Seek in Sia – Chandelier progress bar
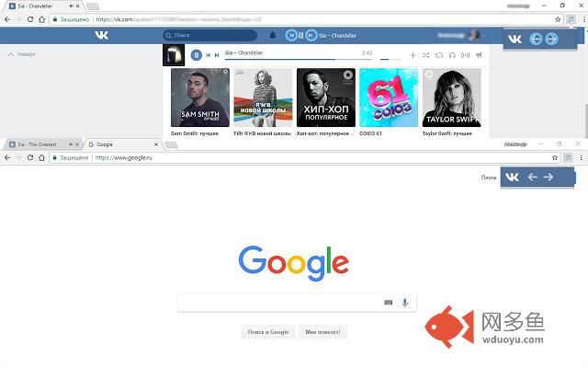 coord(299,59)
